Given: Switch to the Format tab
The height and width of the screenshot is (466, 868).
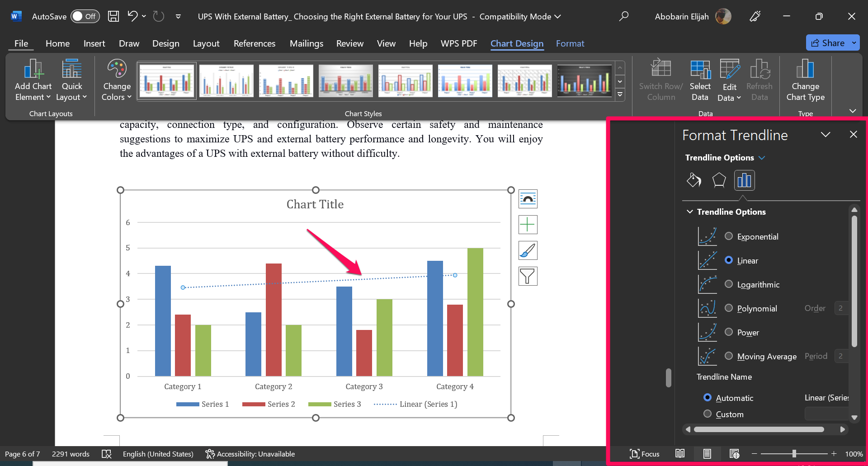Looking at the screenshot, I should tap(570, 43).
